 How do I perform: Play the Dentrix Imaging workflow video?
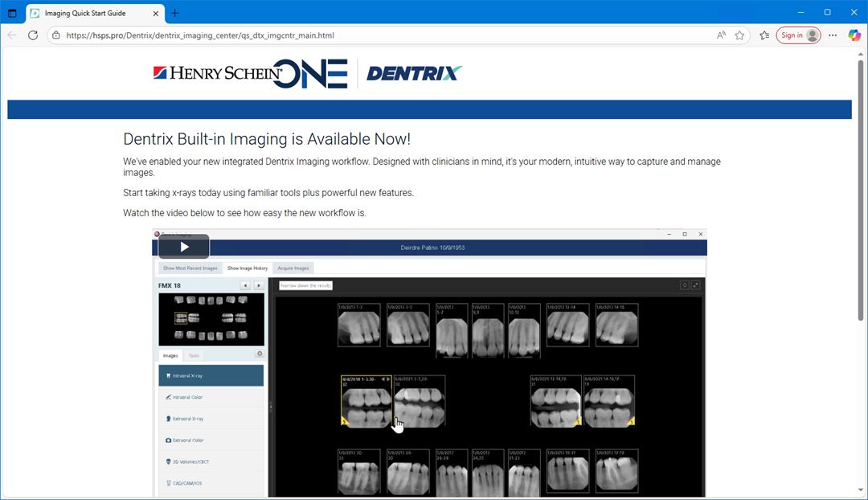[x=184, y=247]
